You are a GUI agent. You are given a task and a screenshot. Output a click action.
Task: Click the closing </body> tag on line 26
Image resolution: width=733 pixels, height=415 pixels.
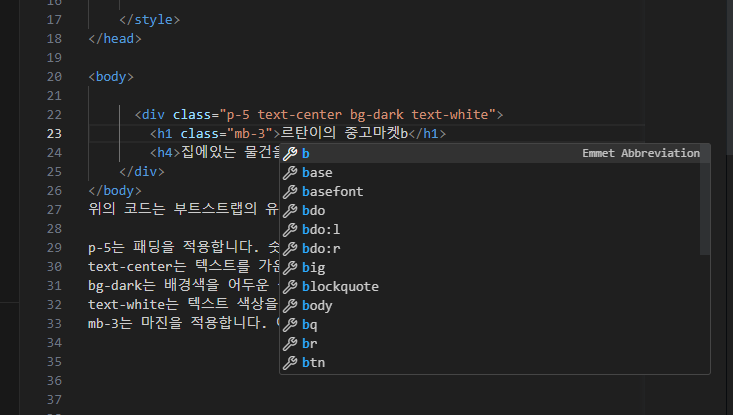115,191
